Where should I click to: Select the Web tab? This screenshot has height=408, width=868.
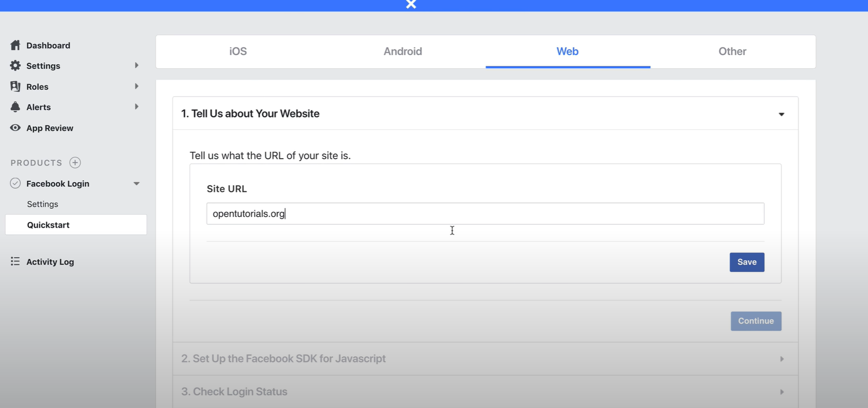(568, 51)
